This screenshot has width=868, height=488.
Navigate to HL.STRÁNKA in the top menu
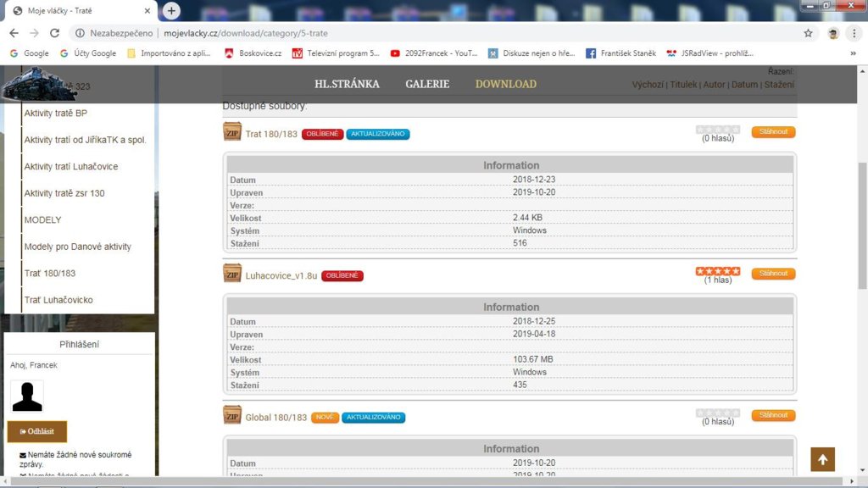pos(347,84)
